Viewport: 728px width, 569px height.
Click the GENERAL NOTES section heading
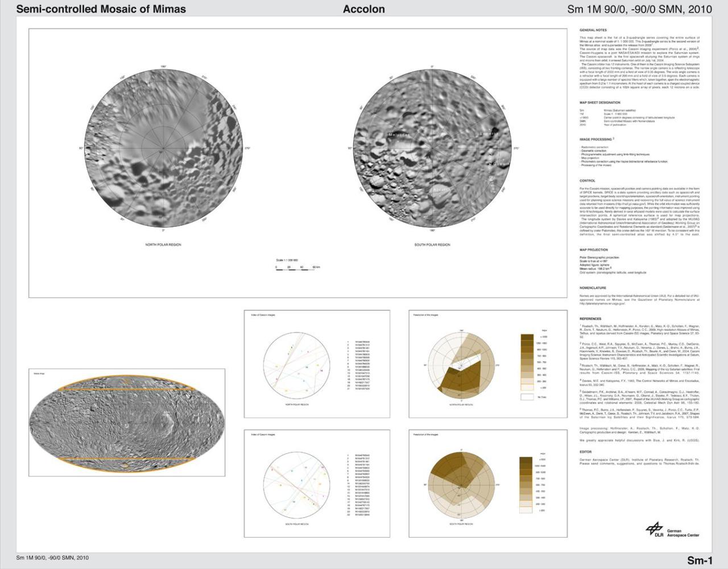pos(594,30)
